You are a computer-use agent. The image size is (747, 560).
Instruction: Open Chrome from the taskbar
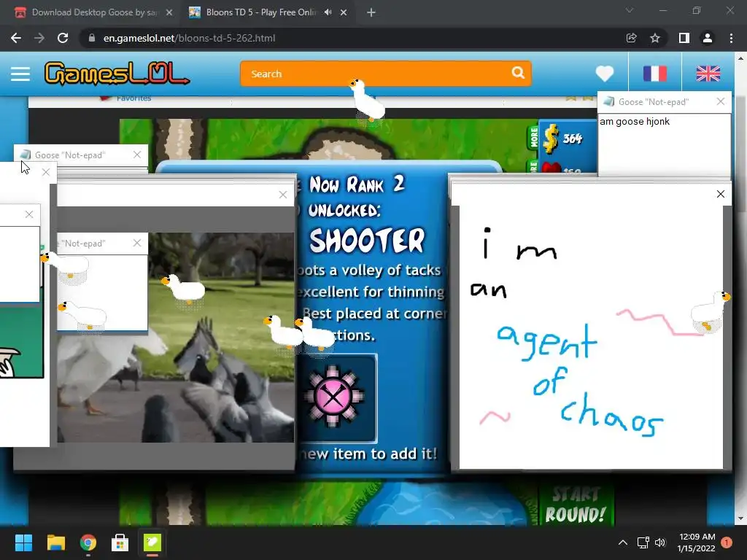pyautogui.click(x=88, y=542)
